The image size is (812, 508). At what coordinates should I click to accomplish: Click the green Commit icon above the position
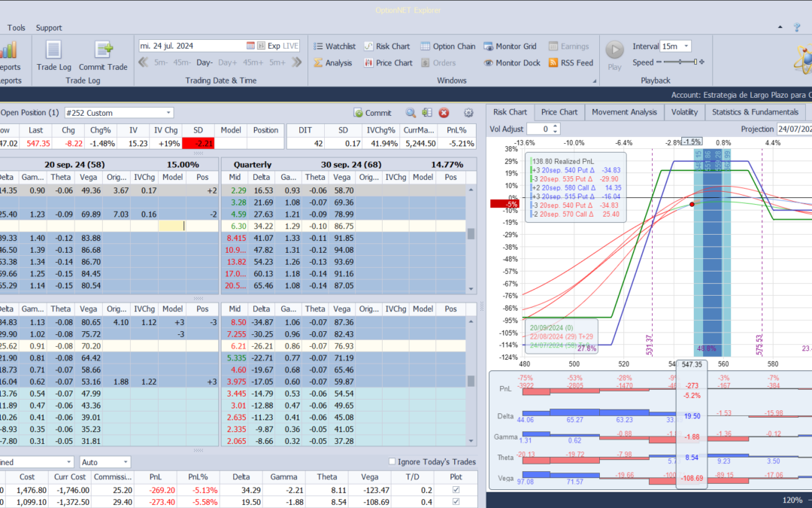[x=372, y=112]
